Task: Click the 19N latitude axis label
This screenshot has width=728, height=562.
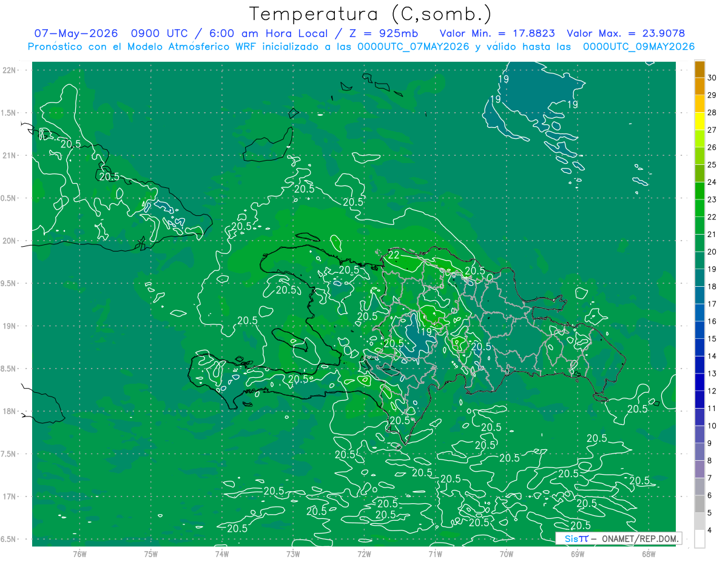Action: pos(10,326)
